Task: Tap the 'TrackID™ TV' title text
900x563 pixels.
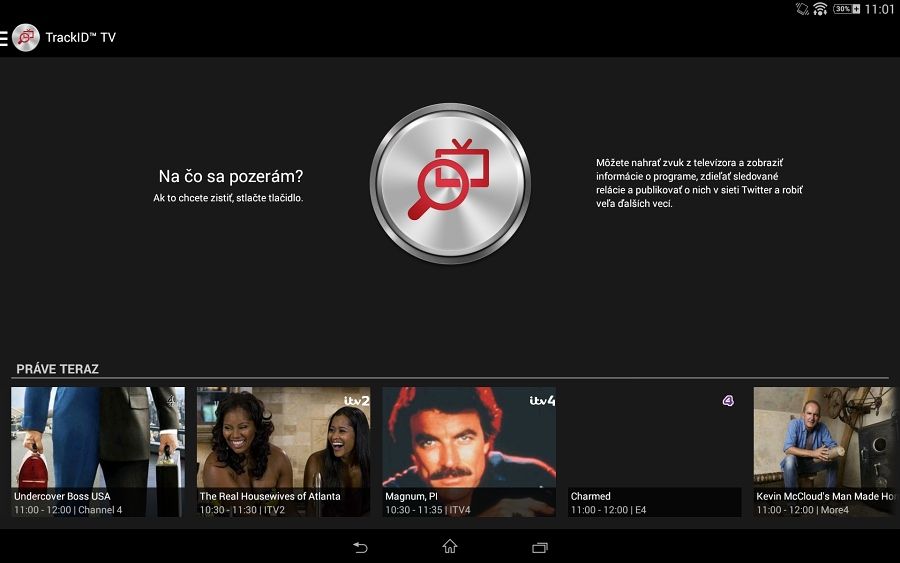Action: coord(80,38)
